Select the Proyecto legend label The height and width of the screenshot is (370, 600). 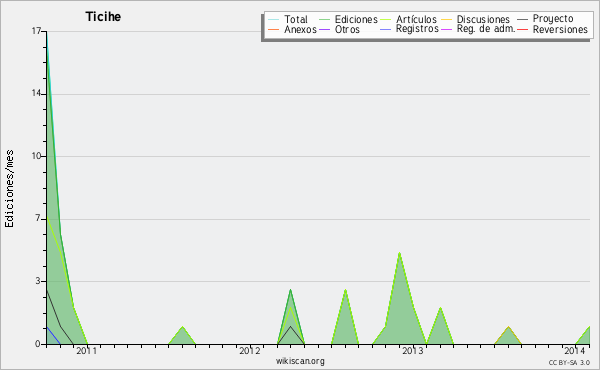point(553,19)
